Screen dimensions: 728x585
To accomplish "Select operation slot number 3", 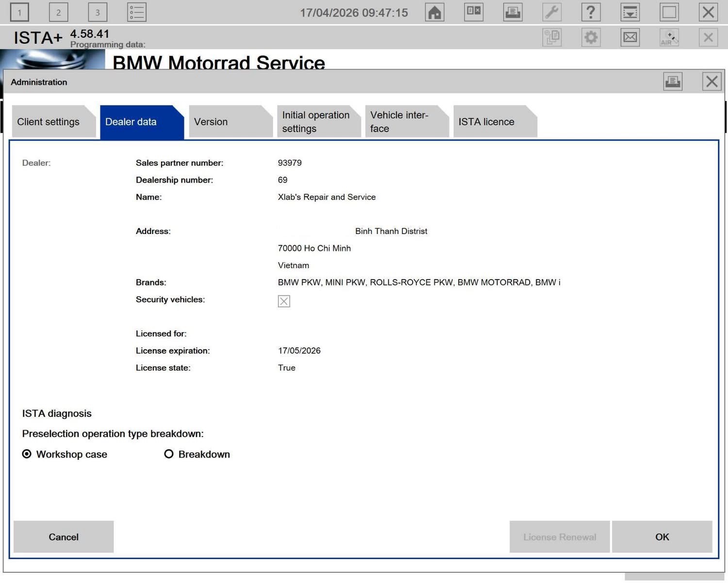I will [x=98, y=12].
